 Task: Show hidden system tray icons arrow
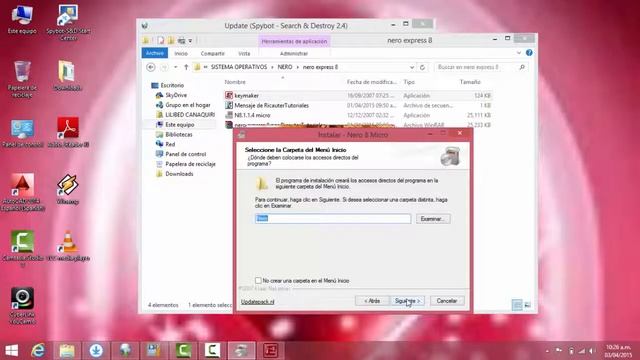[x=547, y=351]
